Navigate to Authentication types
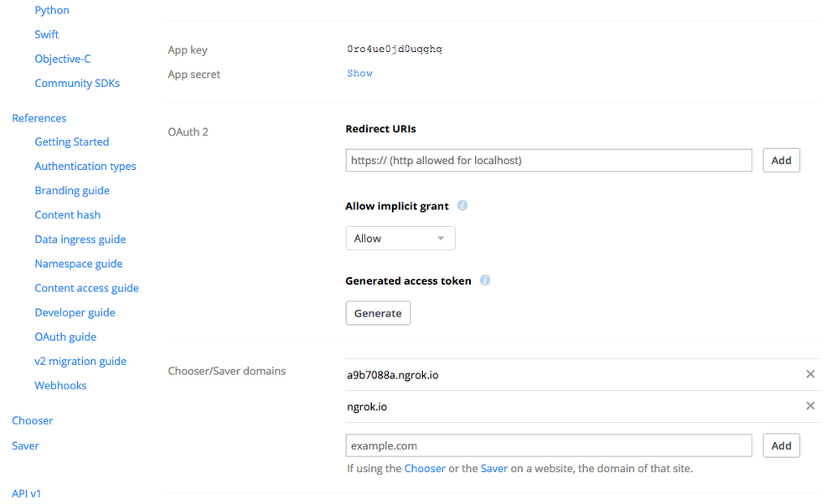Viewport: 837px width, 504px height. coord(85,166)
